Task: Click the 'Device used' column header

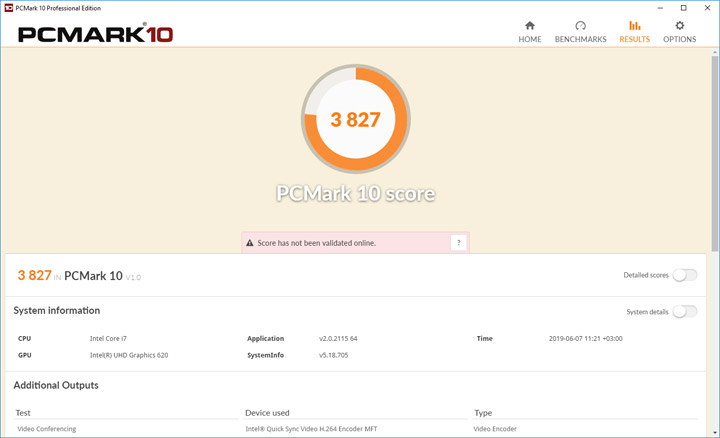Action: tap(267, 413)
